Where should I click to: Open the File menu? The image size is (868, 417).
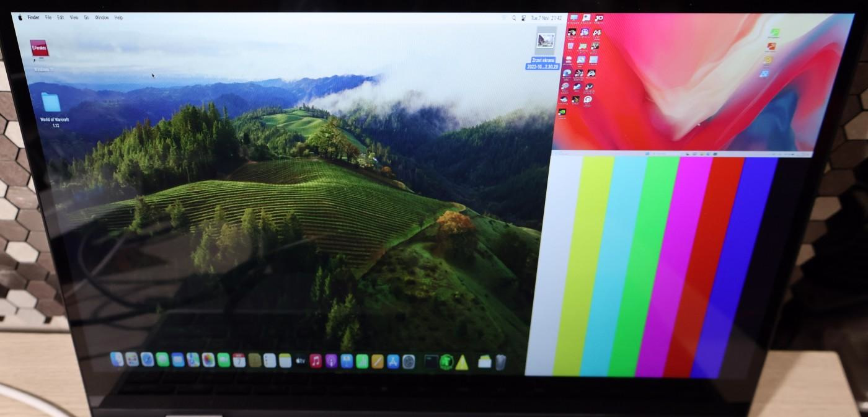click(x=48, y=17)
